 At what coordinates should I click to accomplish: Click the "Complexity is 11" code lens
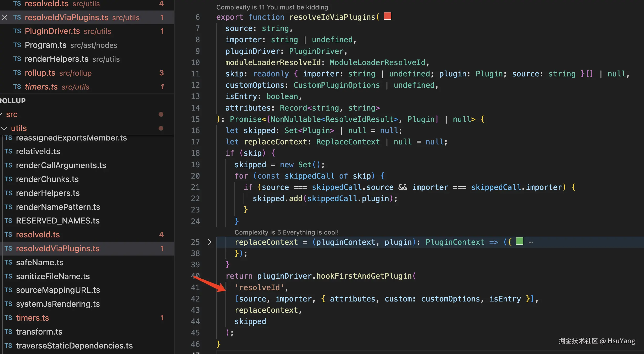click(272, 7)
